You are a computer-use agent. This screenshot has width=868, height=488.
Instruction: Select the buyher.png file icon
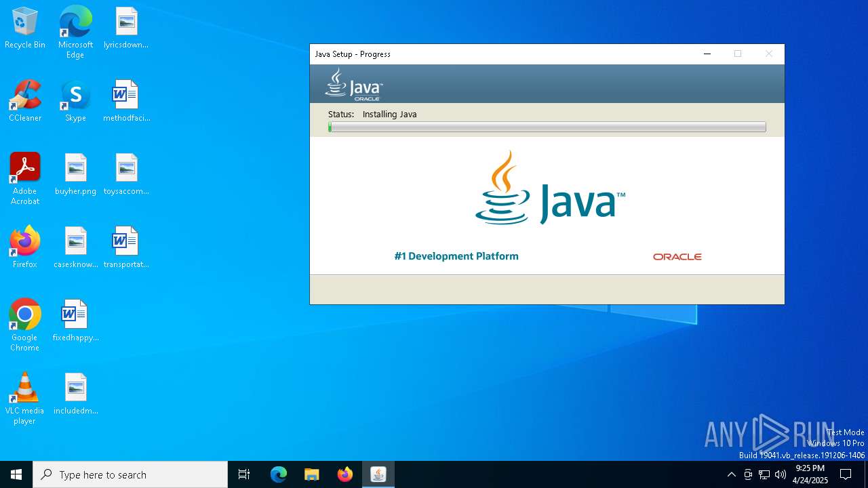[x=75, y=175]
